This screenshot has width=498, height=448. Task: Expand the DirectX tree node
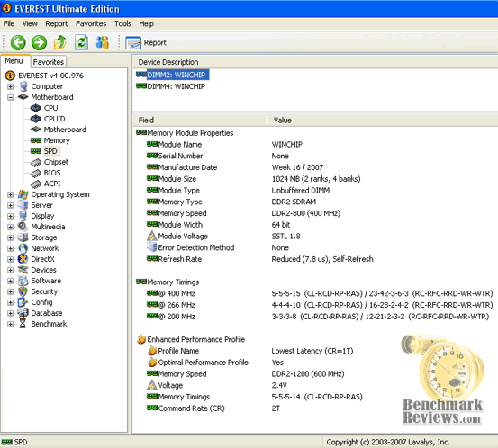[x=10, y=259]
